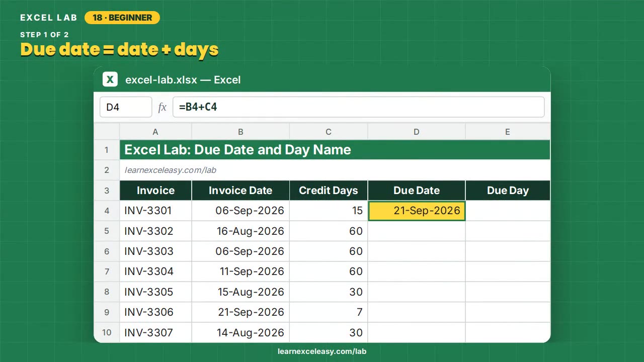The image size is (644, 362).
Task: Select empty Due Date cell for INV-3304
Action: 417,271
